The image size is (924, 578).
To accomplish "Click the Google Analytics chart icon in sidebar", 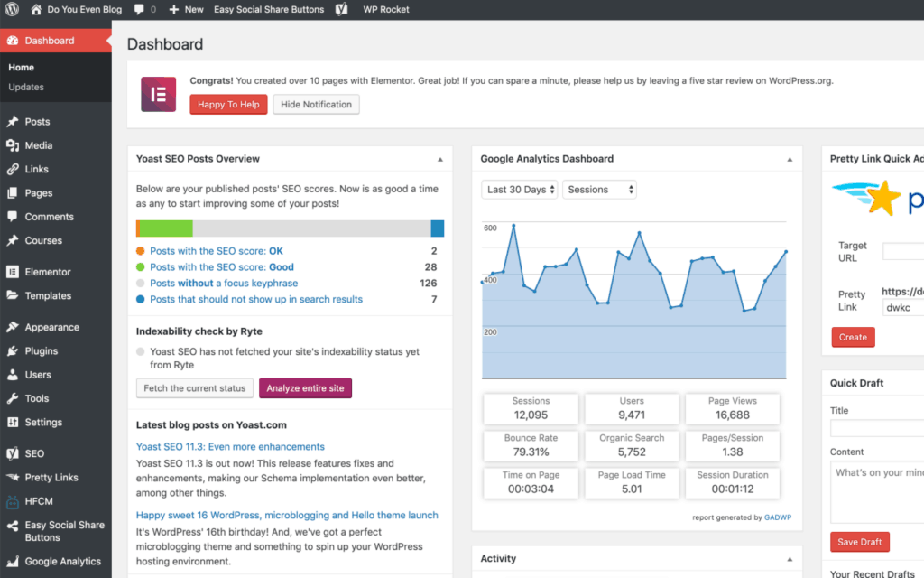I will click(13, 562).
